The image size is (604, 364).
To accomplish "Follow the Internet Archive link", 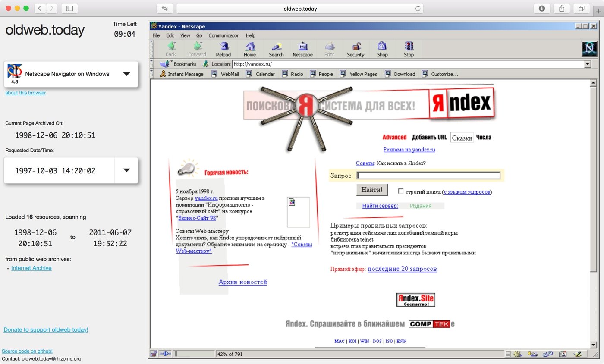I will click(31, 268).
